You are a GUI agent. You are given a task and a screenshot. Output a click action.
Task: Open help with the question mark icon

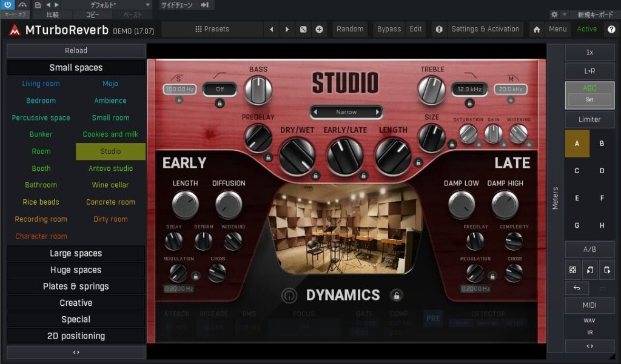(611, 29)
